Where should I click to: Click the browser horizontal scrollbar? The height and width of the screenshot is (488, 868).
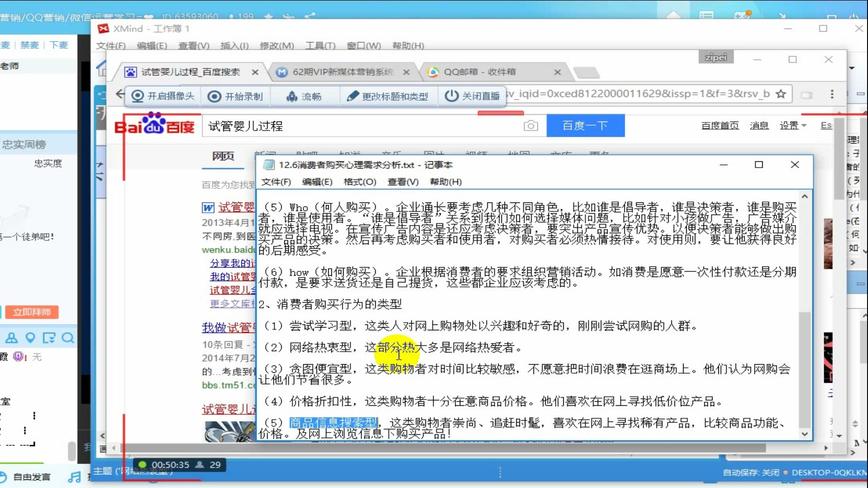(x=443, y=448)
